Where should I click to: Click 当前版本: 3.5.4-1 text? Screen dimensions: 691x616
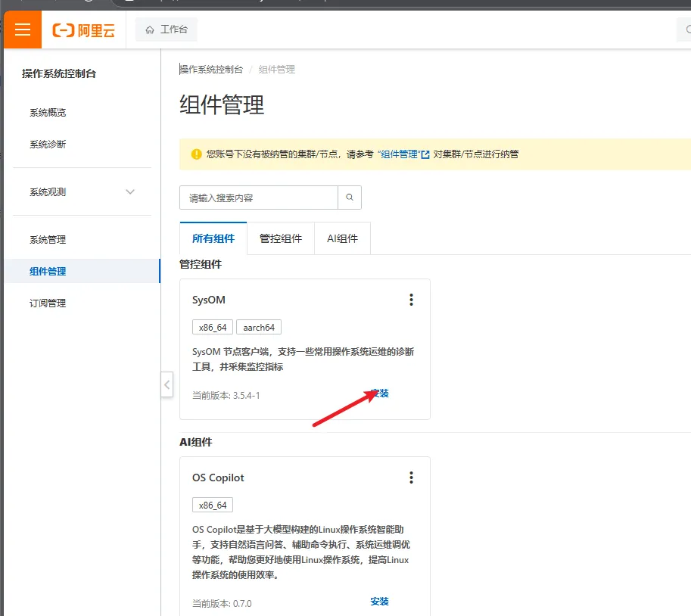click(226, 395)
